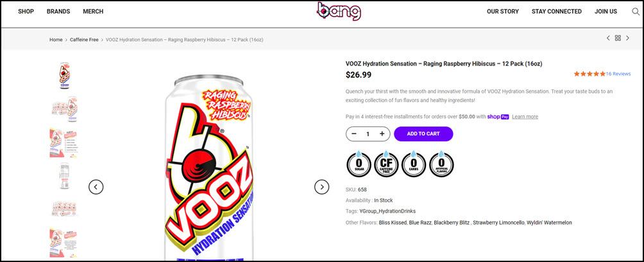
Task: Click the Shop Pay Learn more link
Action: 525,117
